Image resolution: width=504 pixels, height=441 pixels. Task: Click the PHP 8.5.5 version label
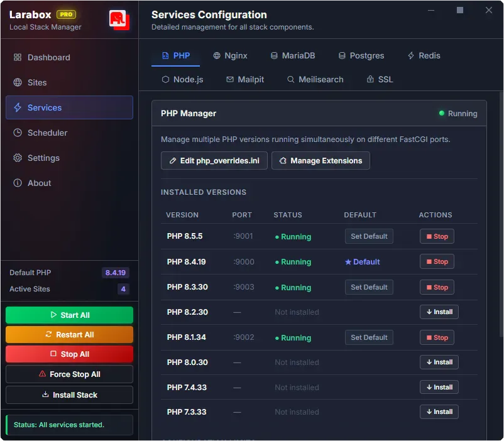tap(185, 236)
